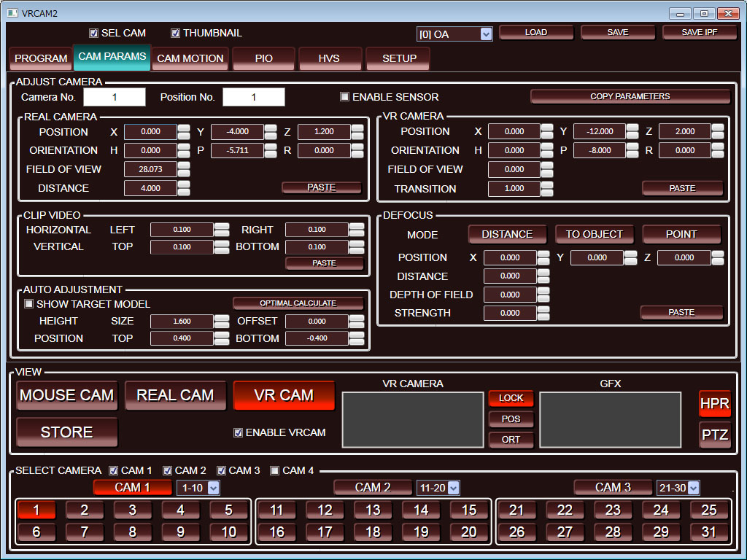Click the real camera FIELD OF VIEW stepper
747x560 pixels.
point(184,169)
